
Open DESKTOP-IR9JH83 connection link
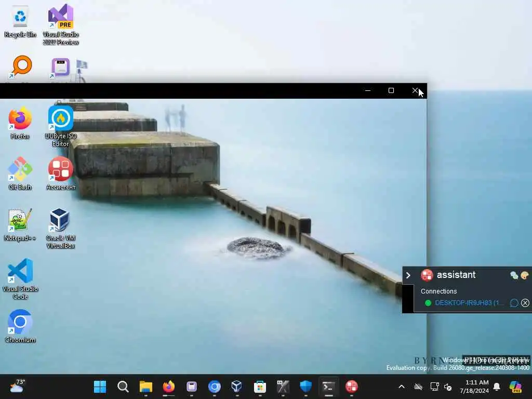(x=469, y=303)
